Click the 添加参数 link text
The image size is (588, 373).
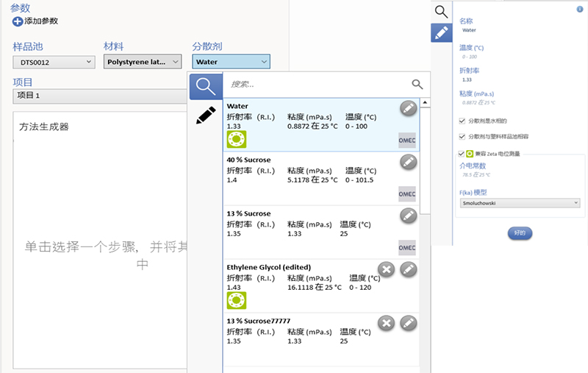[41, 21]
